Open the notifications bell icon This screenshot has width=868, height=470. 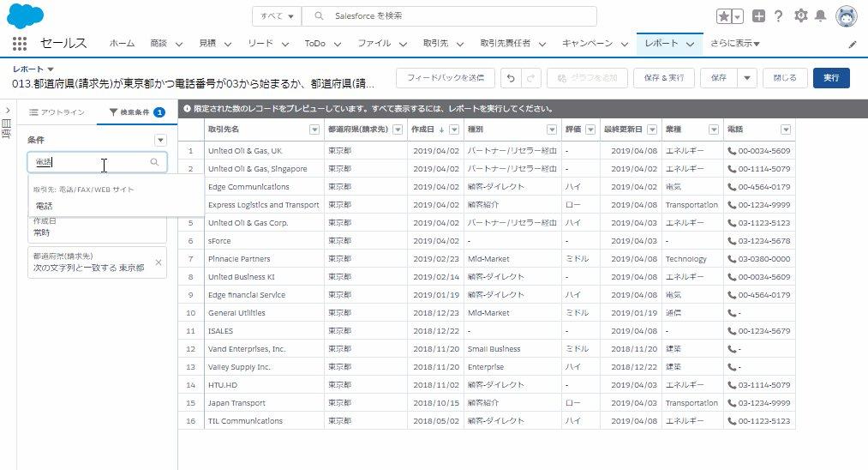(x=820, y=15)
